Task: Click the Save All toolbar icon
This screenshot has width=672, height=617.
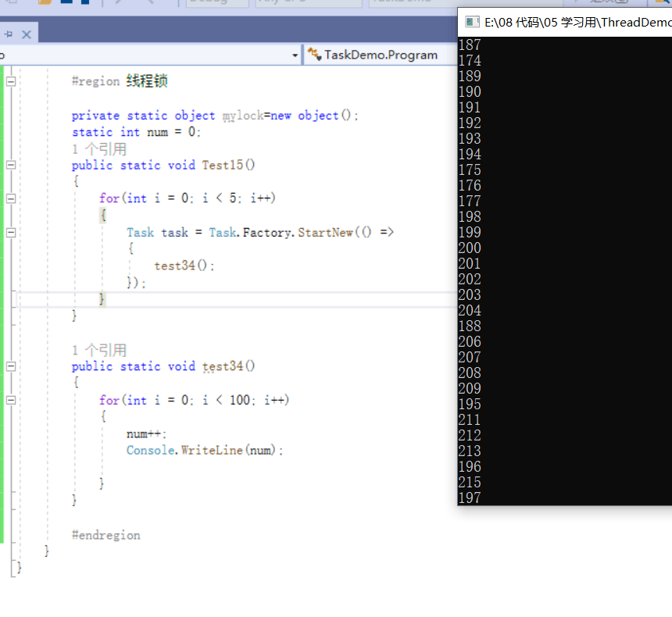Action: 84,4
